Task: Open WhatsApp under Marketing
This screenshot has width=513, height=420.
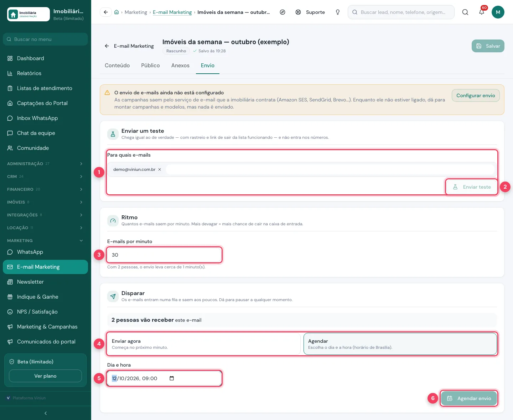Action: pyautogui.click(x=45, y=252)
